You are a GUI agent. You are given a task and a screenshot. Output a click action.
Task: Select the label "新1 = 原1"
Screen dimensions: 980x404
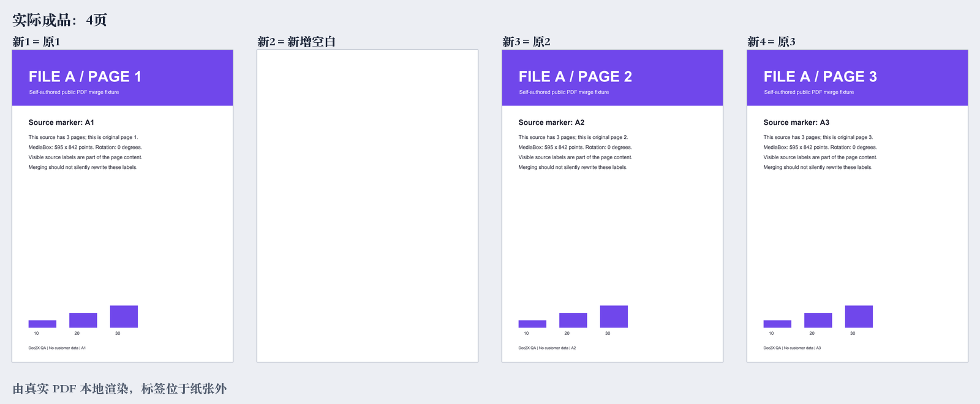(36, 42)
